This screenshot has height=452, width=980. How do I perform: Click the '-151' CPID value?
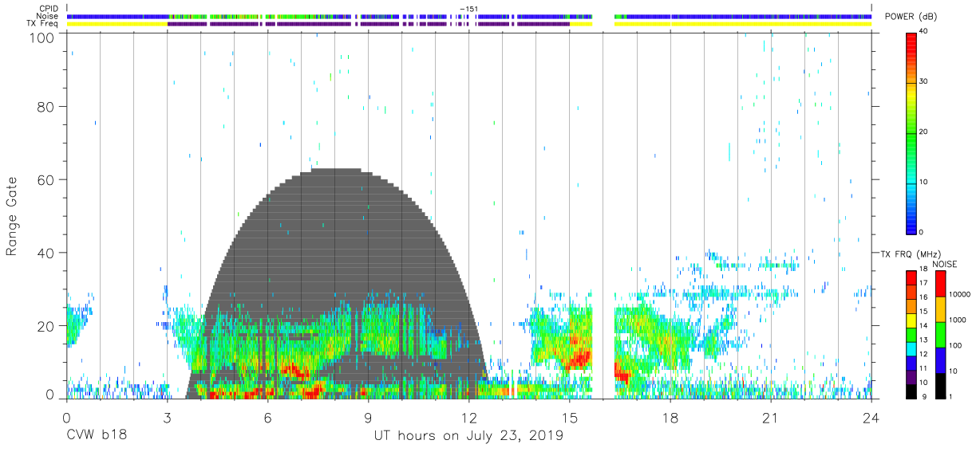pyautogui.click(x=469, y=9)
